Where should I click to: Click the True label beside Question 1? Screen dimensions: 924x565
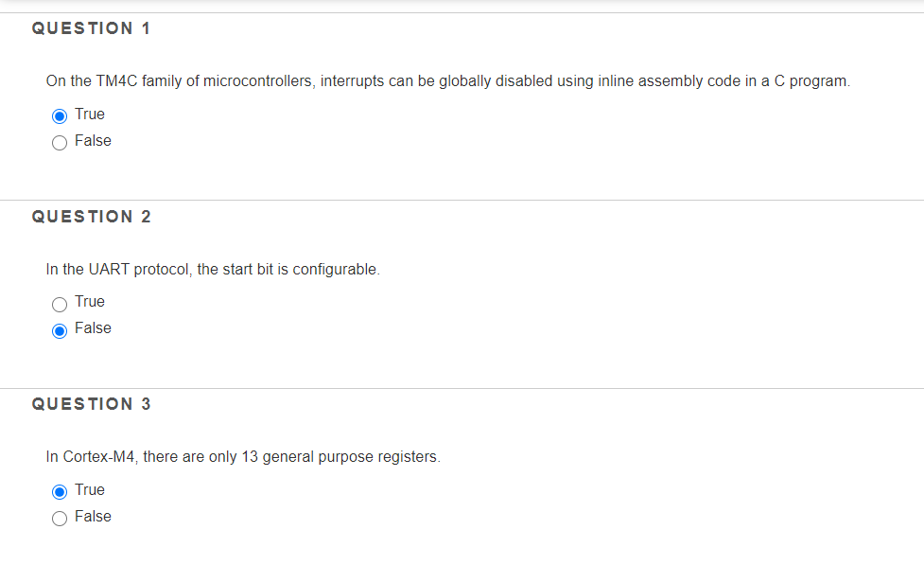coord(91,114)
